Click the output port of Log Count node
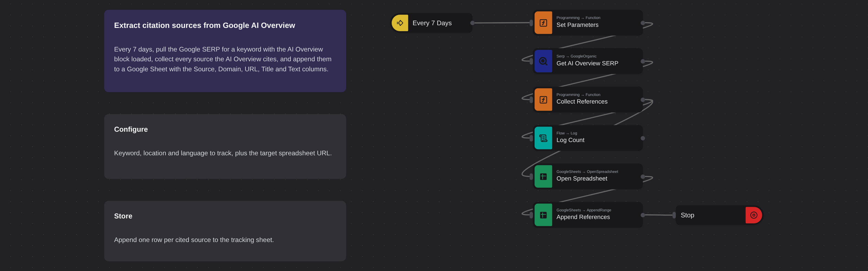 pyautogui.click(x=643, y=138)
